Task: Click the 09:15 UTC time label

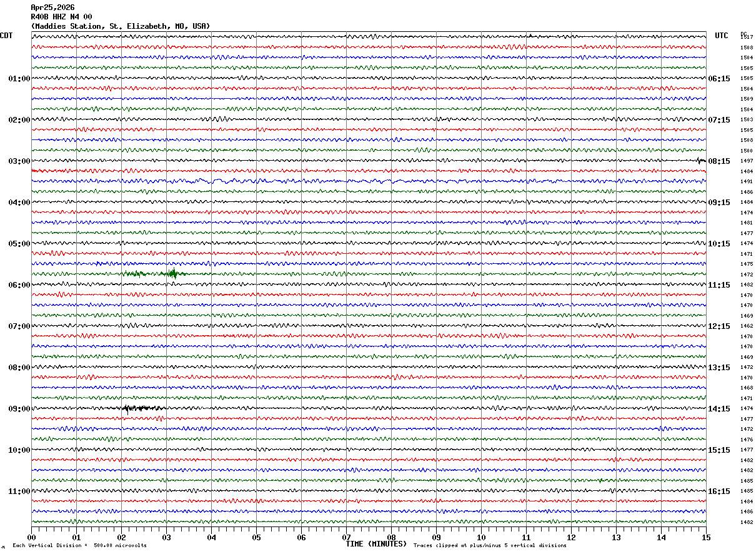Action: [719, 203]
